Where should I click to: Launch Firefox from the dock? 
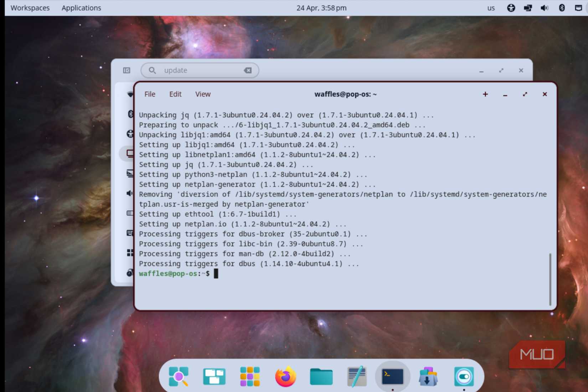tap(285, 376)
